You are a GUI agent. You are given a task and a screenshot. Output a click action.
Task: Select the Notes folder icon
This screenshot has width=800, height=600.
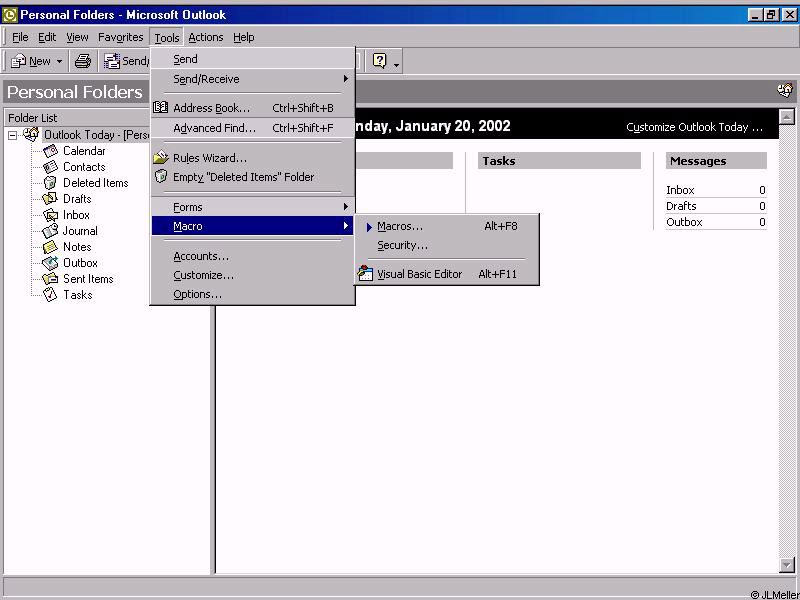(50, 247)
